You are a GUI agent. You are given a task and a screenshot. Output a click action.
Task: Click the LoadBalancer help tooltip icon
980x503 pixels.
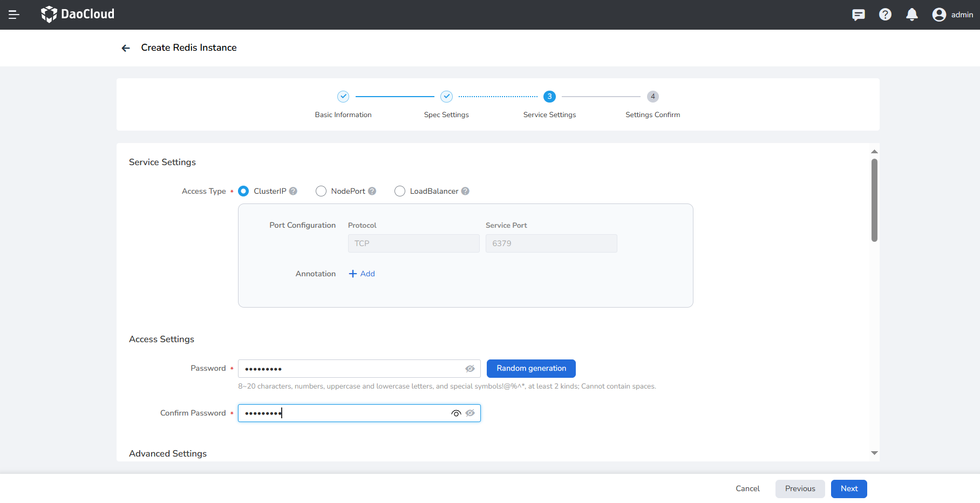click(x=465, y=191)
